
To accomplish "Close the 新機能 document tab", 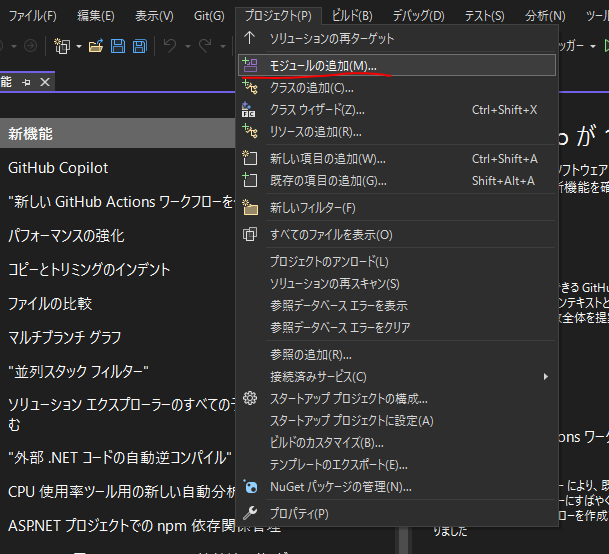I will pos(45,82).
